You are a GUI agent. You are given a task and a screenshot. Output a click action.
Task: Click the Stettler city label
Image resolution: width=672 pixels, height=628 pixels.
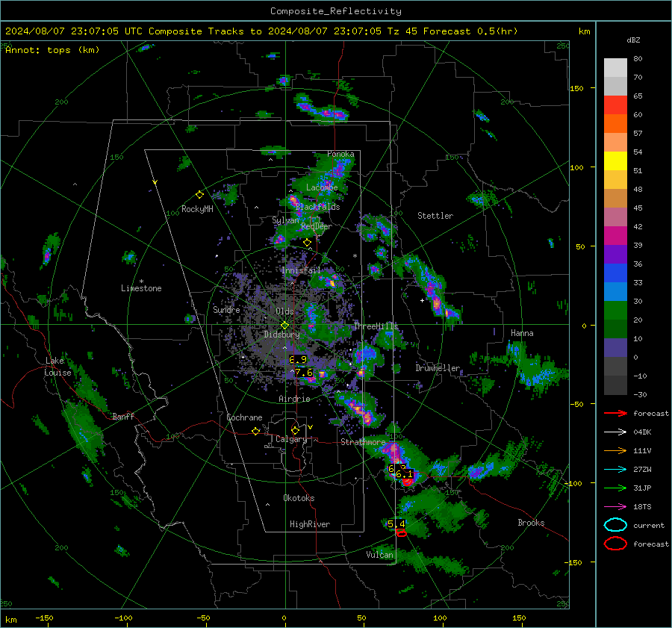pos(435,216)
